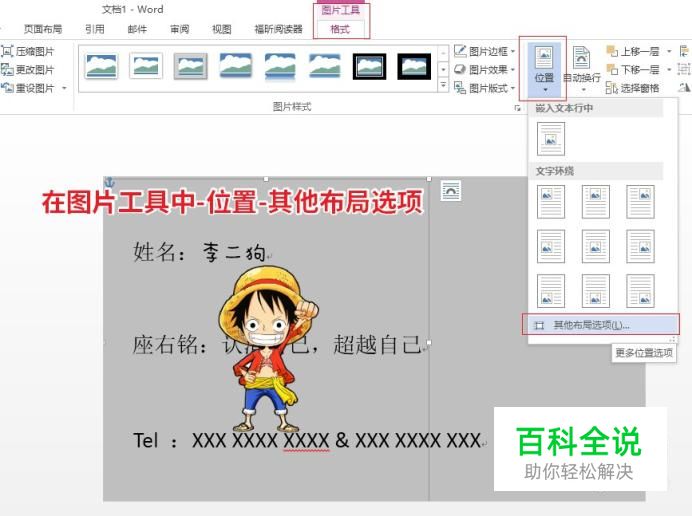Image resolution: width=692 pixels, height=516 pixels.
Task: Click the anchor icon at picture corner
Action: (x=109, y=182)
